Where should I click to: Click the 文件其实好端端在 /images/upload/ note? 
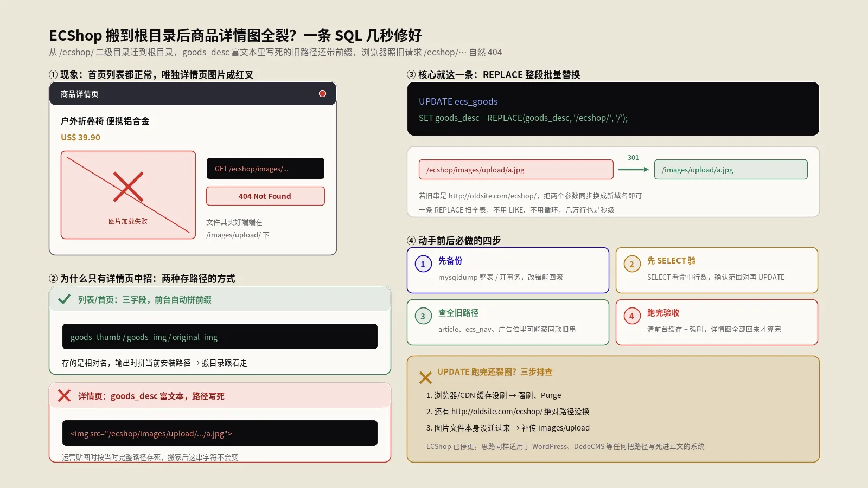coord(238,228)
